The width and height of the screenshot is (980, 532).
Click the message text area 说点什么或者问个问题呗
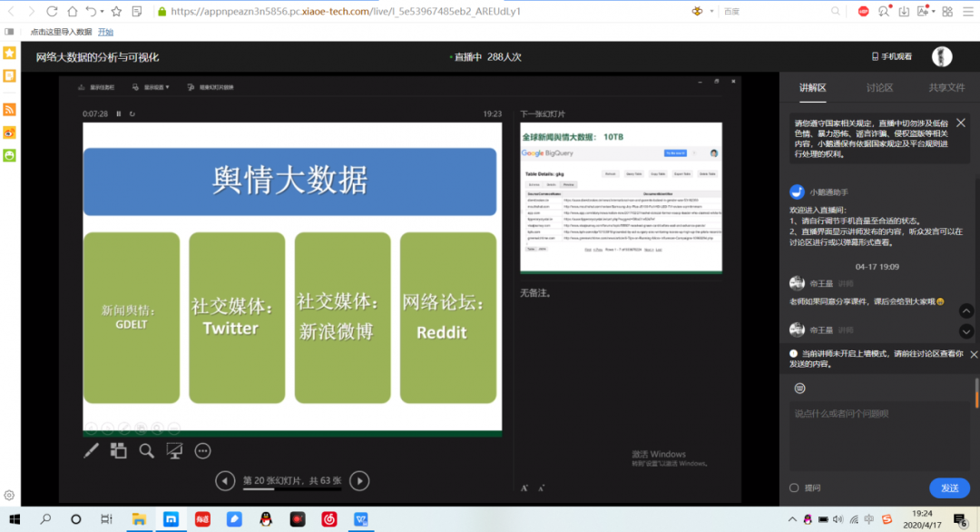tap(879, 438)
